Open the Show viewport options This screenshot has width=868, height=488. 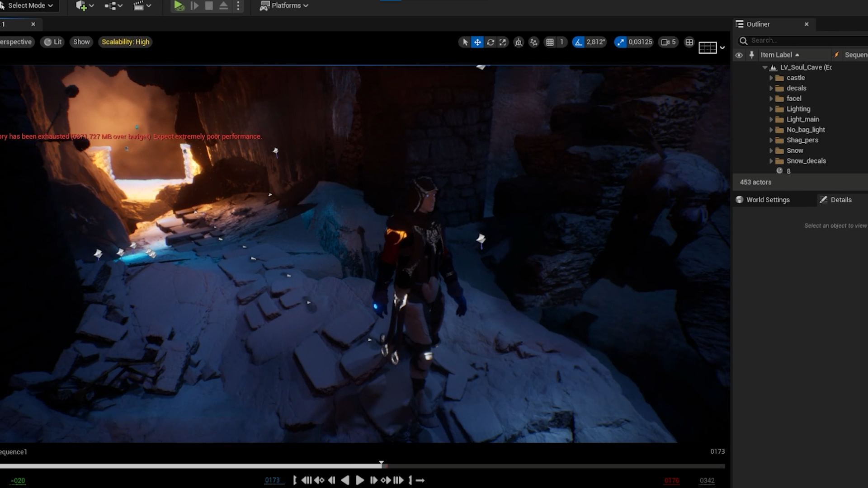pyautogui.click(x=81, y=42)
